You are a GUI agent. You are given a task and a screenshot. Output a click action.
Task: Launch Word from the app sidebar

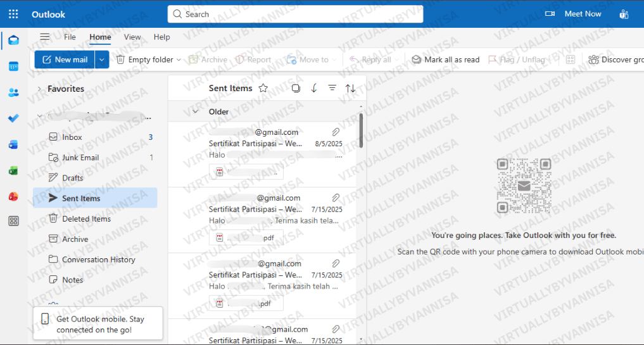pyautogui.click(x=13, y=144)
